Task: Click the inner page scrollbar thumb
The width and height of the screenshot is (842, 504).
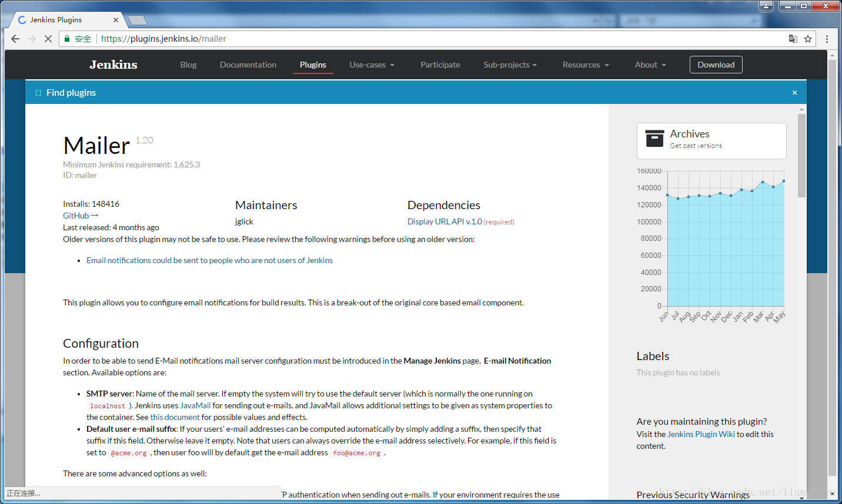Action: tap(801, 156)
